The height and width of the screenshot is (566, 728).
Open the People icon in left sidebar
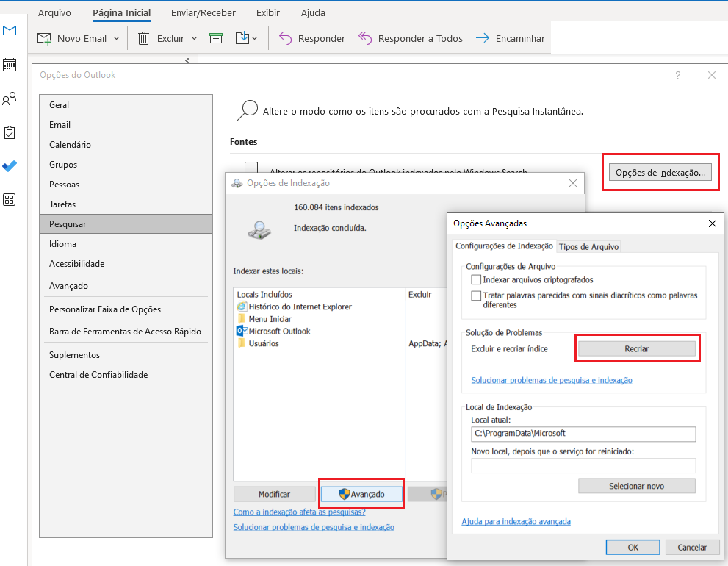(10, 98)
